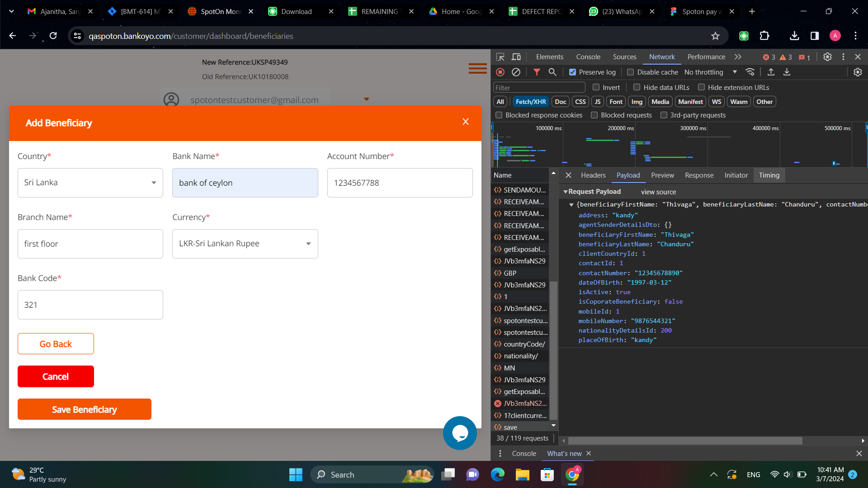Click Name column sort arrow in requests
The image size is (868, 488).
point(553,174)
